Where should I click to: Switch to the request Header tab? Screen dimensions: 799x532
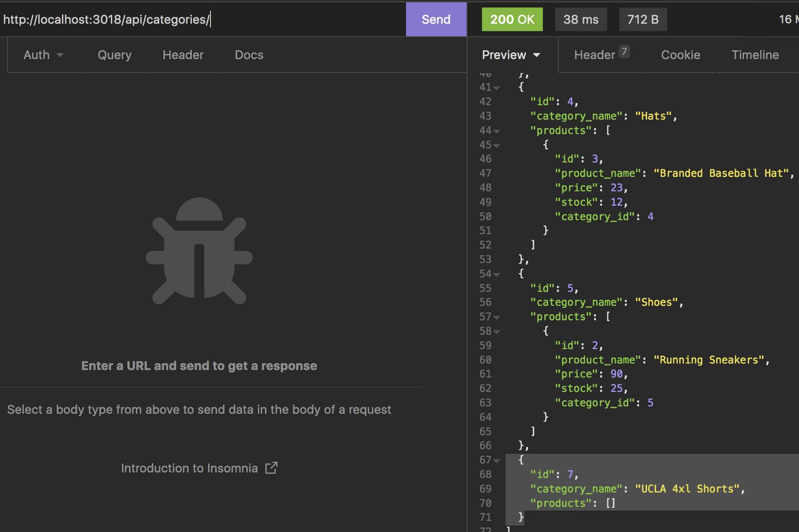[183, 55]
